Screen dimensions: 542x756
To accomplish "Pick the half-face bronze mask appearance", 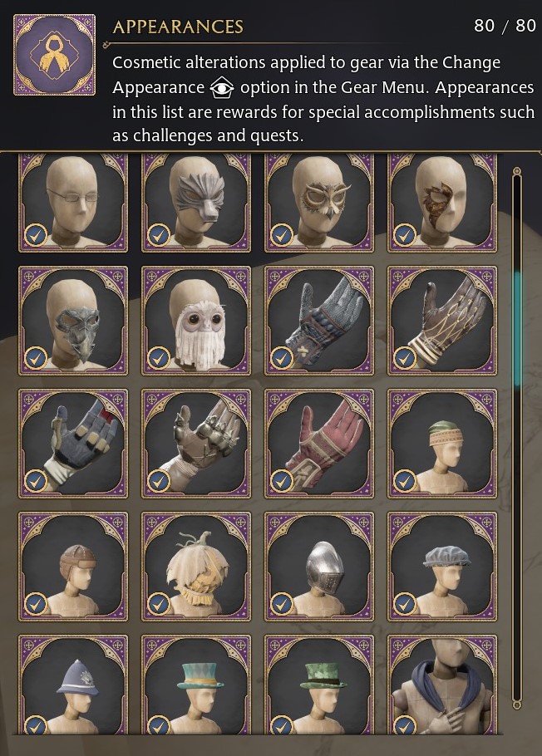I will click(442, 203).
